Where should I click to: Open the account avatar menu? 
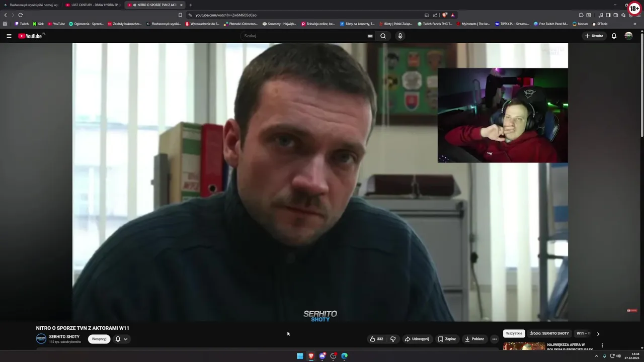click(x=628, y=36)
